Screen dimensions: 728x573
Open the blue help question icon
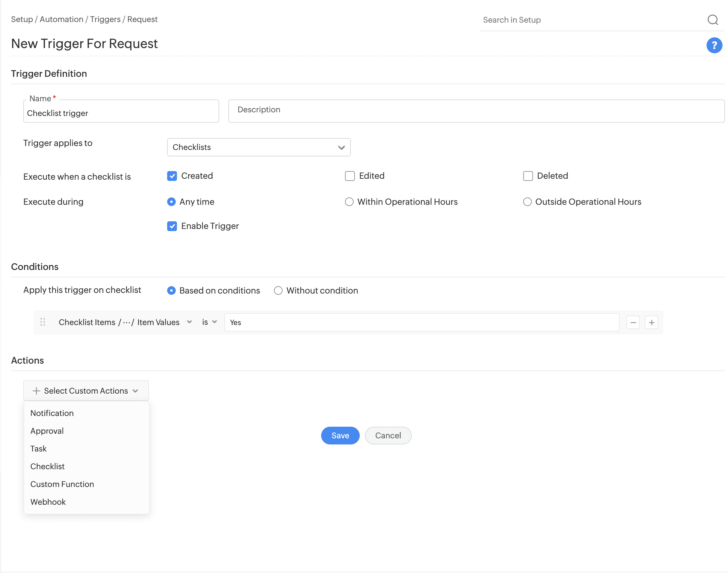click(x=714, y=45)
